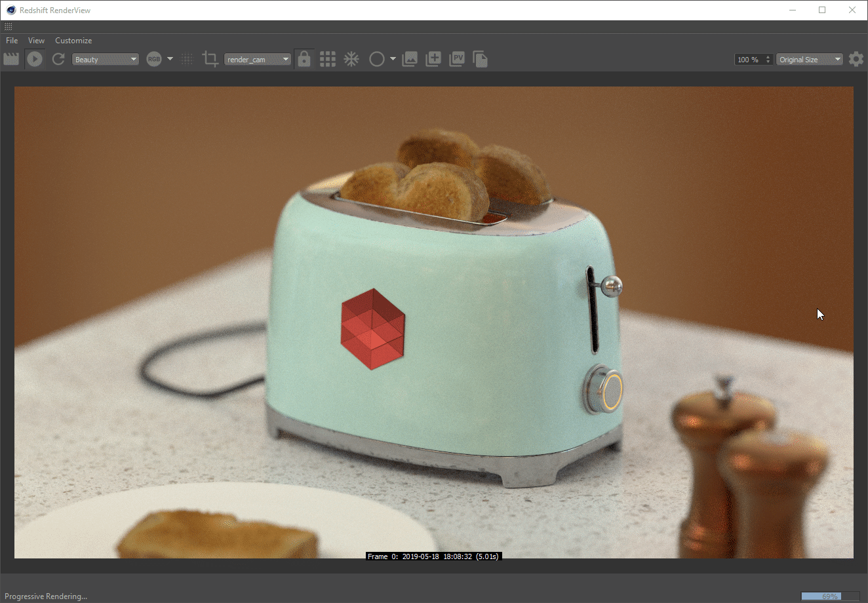Click the copy to clipboard icon

[x=480, y=59]
